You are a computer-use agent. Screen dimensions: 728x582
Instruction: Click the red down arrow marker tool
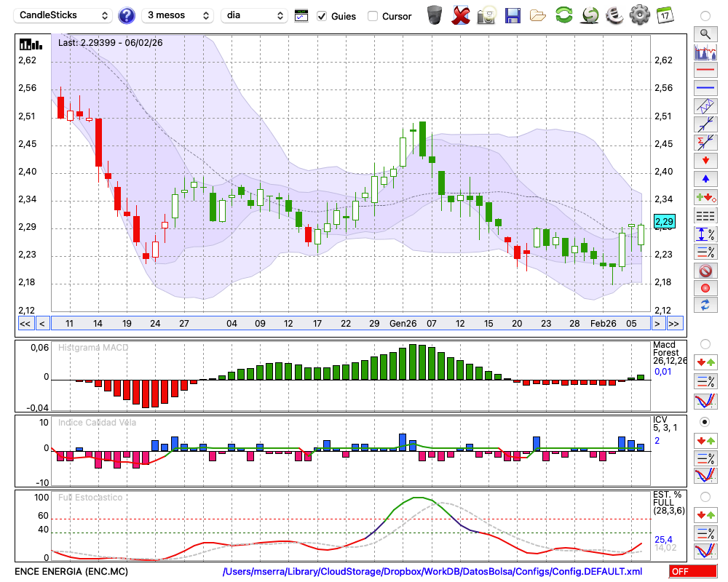pos(705,161)
